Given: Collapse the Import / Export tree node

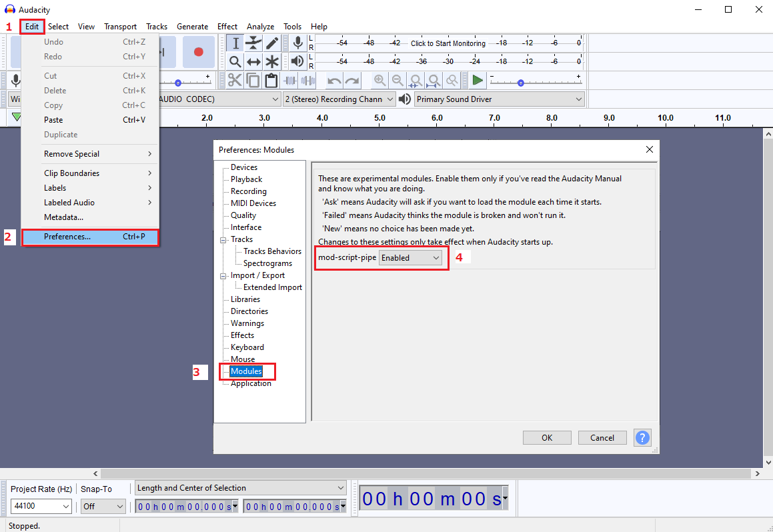Looking at the screenshot, I should coord(223,277).
